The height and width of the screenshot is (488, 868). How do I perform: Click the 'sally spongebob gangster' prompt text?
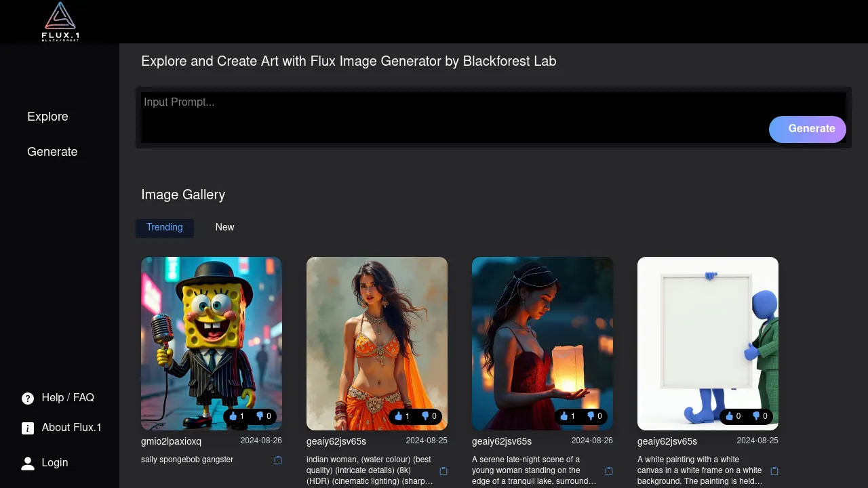187,460
